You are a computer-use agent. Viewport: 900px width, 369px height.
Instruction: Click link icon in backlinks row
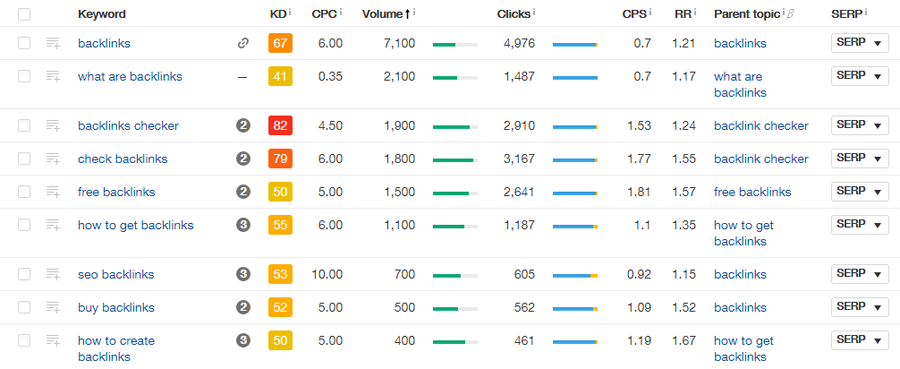(x=243, y=44)
